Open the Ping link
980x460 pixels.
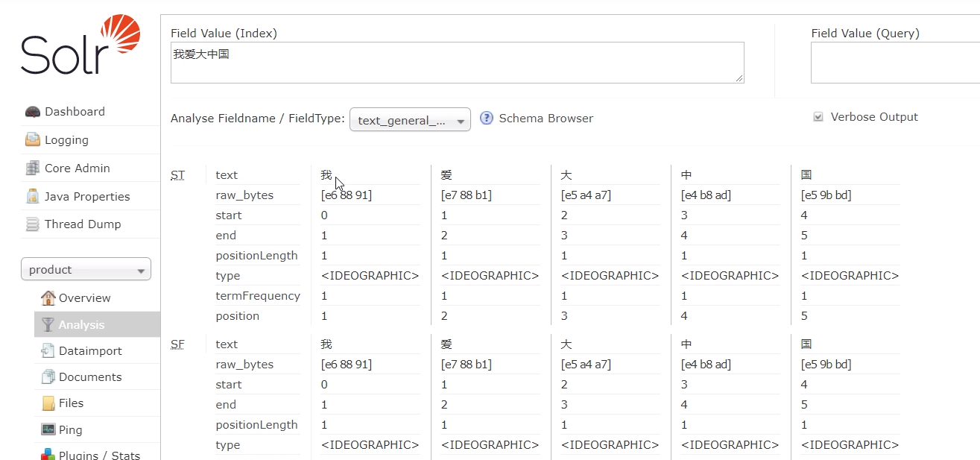71,430
